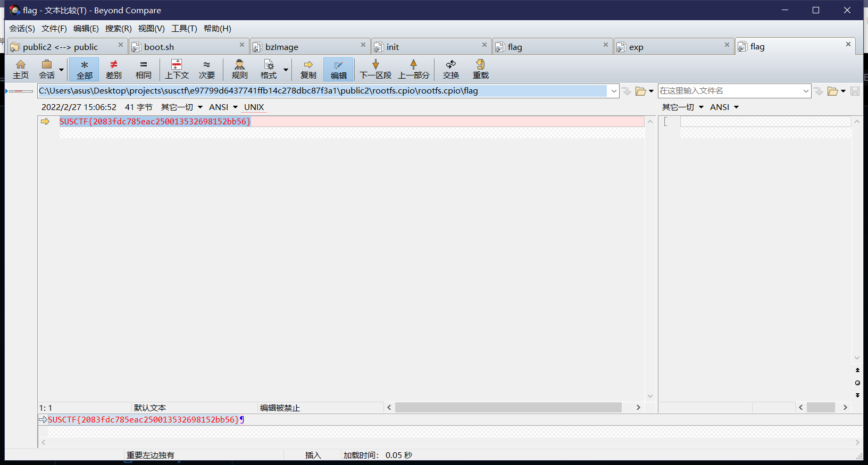Open the left ANSI encoding dropdown
The image size is (868, 465).
coord(223,107)
